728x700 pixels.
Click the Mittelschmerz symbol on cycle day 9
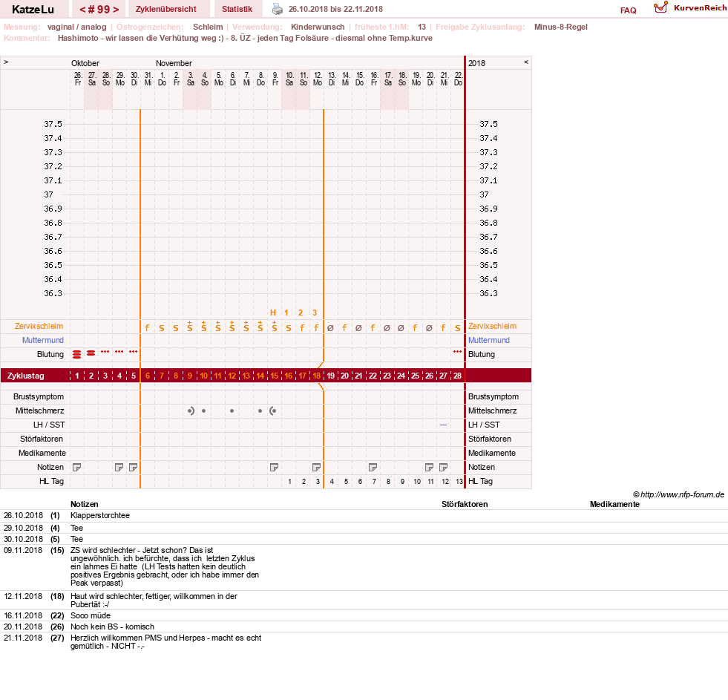[x=191, y=410]
